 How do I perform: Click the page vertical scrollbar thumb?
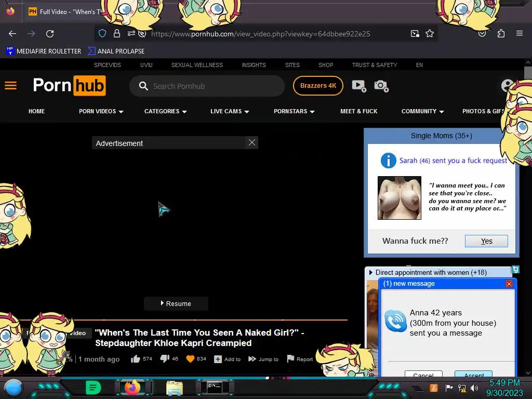(x=528, y=74)
